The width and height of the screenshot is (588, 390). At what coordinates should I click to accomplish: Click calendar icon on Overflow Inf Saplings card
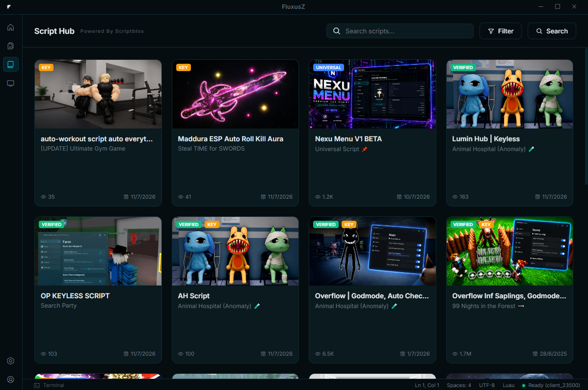click(535, 354)
